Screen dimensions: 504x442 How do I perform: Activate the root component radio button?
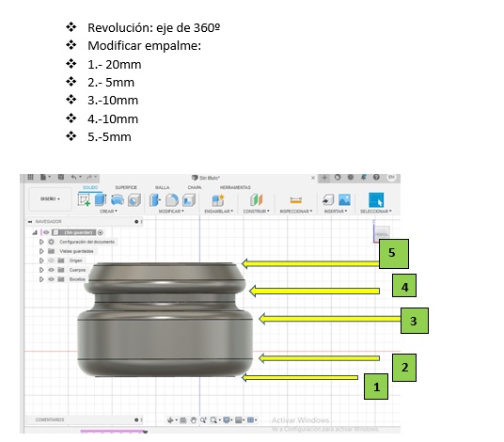click(x=101, y=232)
